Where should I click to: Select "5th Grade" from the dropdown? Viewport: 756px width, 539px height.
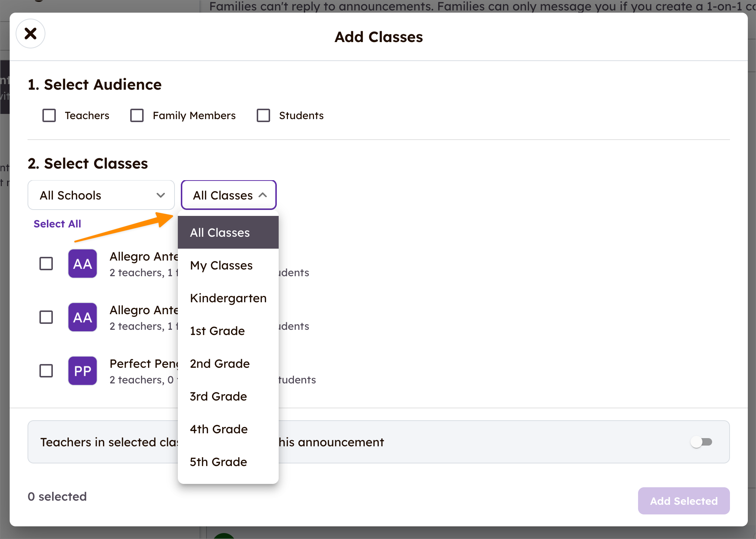click(218, 462)
